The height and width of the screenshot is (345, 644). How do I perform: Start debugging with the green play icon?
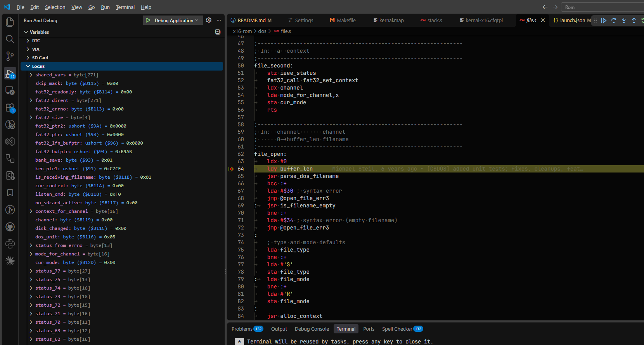(148, 20)
